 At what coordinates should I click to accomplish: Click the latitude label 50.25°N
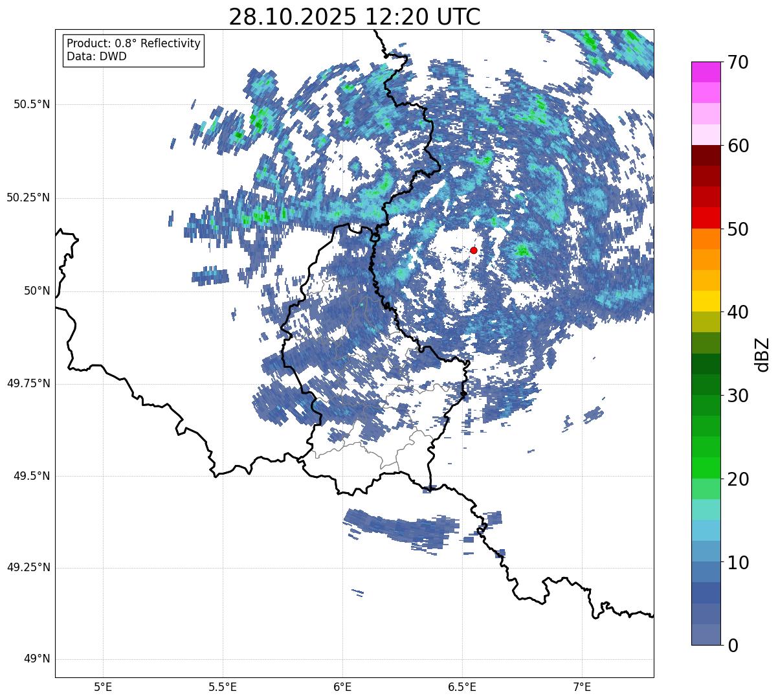pyautogui.click(x=28, y=198)
